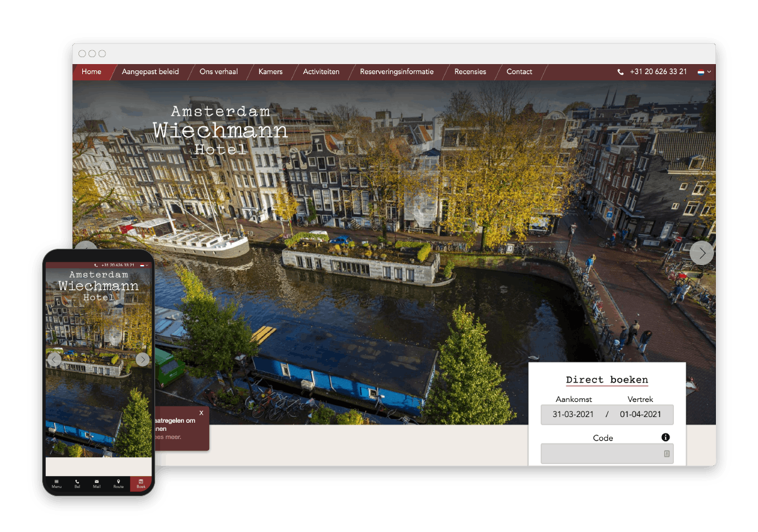The image size is (758, 532).
Task: View the Recensies page
Action: [x=470, y=72]
